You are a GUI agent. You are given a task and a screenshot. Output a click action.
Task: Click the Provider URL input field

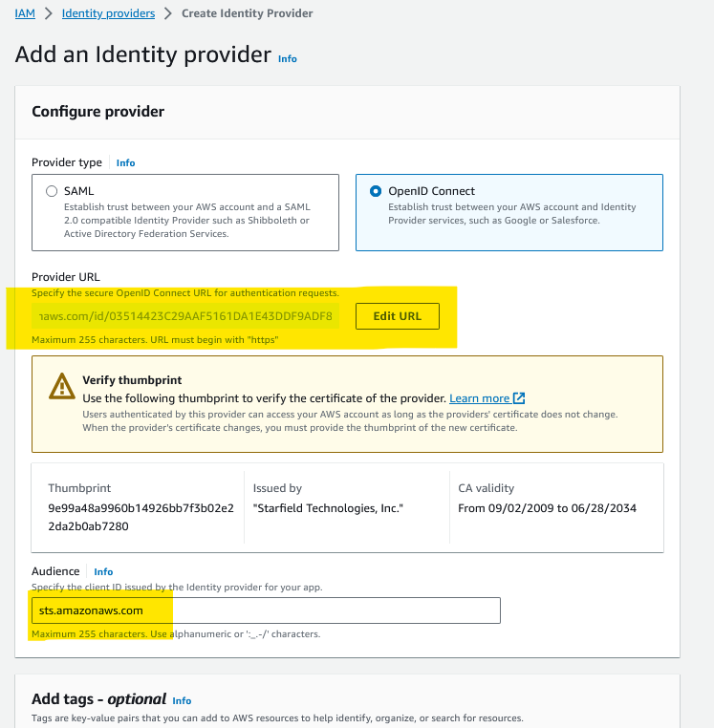(x=185, y=316)
